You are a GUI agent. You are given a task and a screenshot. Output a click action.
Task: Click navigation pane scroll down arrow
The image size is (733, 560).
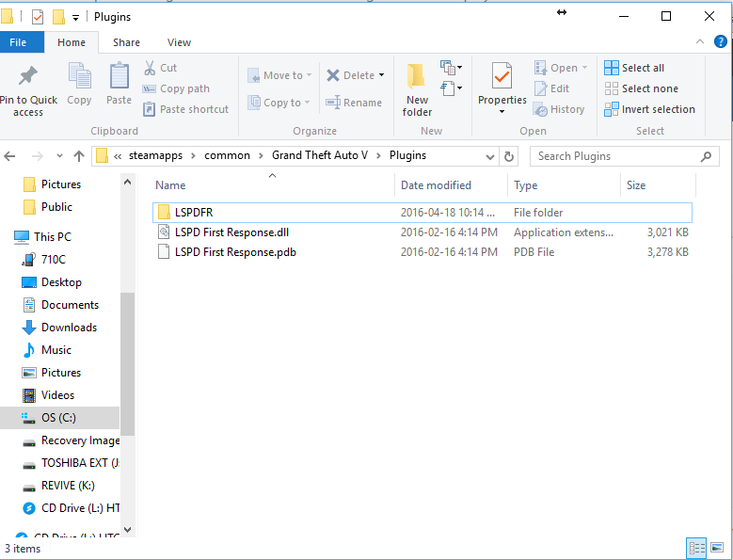coord(127,530)
